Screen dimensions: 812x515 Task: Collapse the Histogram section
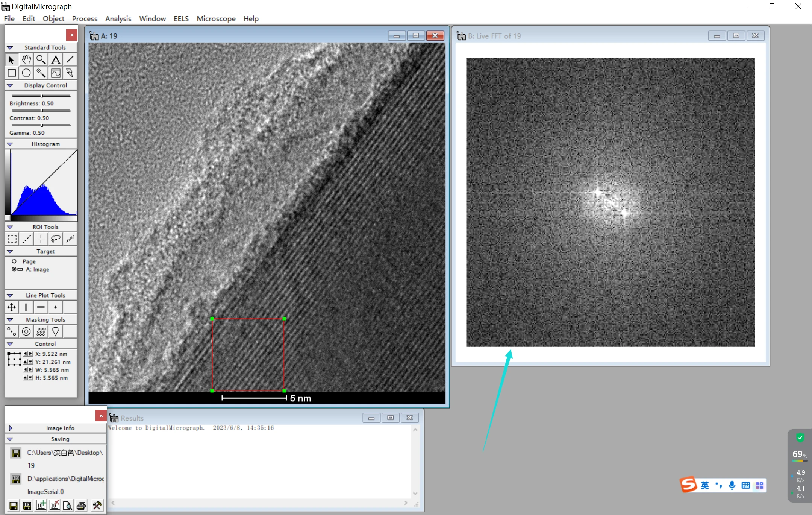tap(10, 144)
